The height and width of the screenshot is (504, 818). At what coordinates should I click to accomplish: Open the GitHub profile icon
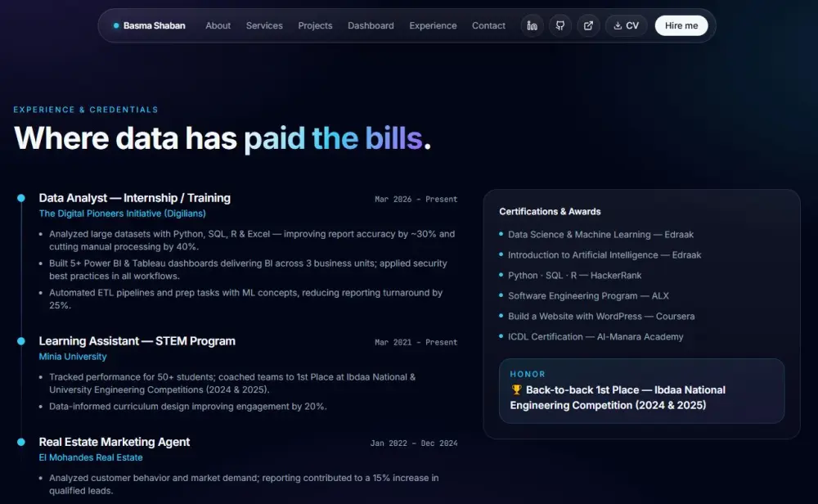tap(560, 25)
